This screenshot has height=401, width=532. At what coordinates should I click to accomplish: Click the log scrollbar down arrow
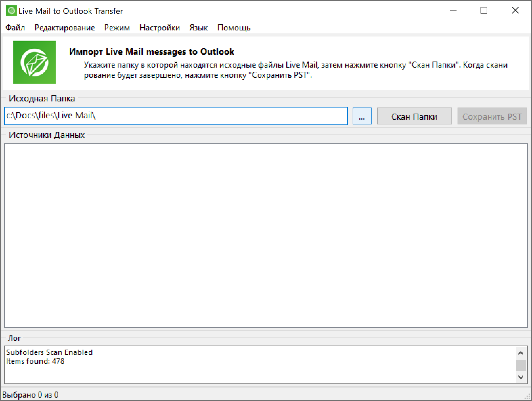[521, 377]
